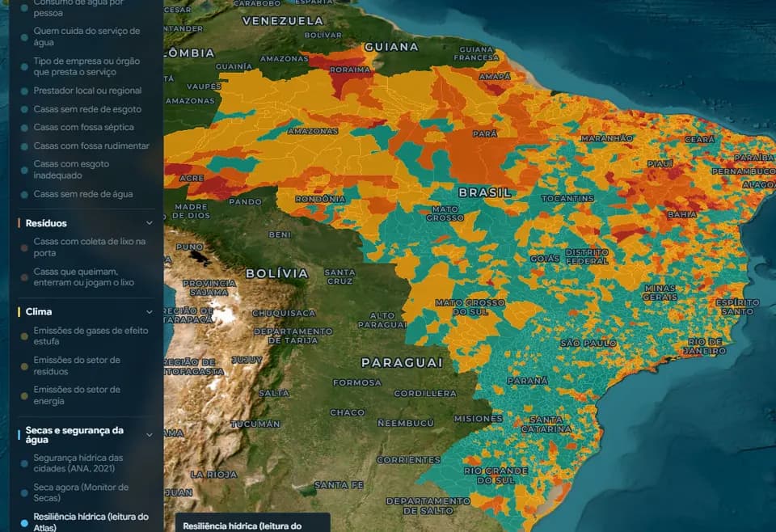This screenshot has width=776, height=532.
Task: Click the VENEZUELA country label
Action: click(x=283, y=21)
